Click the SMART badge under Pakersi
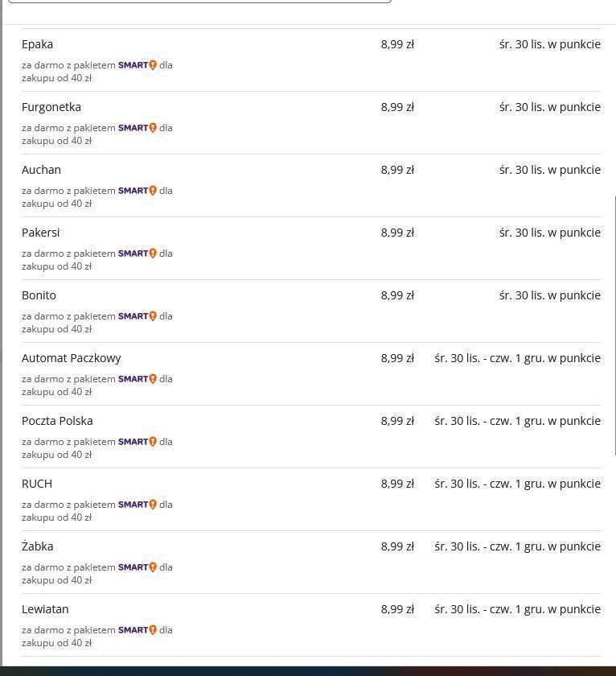 point(137,253)
